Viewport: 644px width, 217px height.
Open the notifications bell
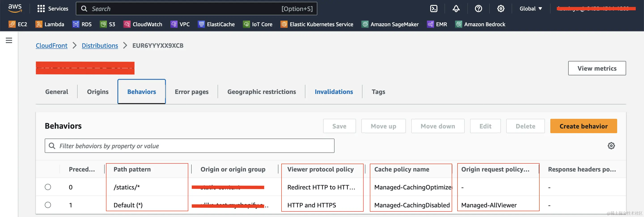456,9
